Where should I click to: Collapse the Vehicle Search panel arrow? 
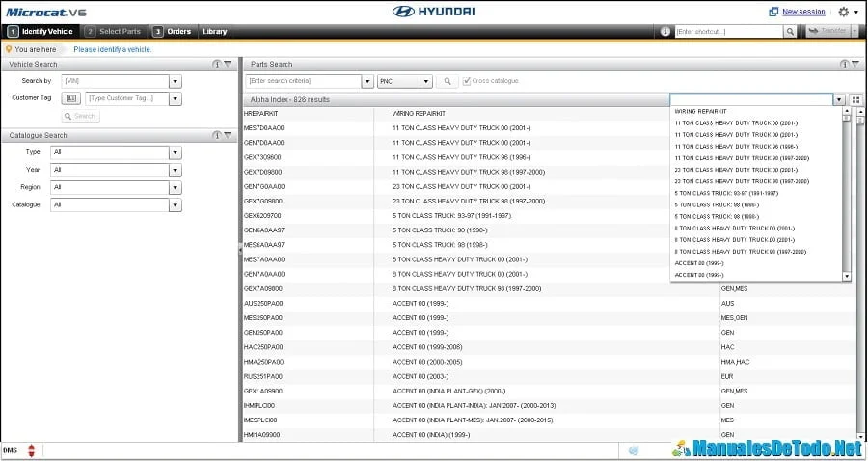pos(228,65)
